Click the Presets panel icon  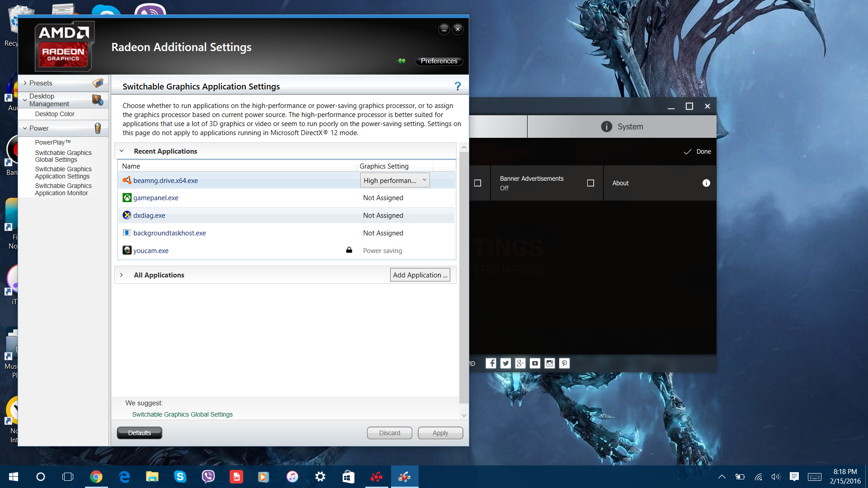point(98,83)
